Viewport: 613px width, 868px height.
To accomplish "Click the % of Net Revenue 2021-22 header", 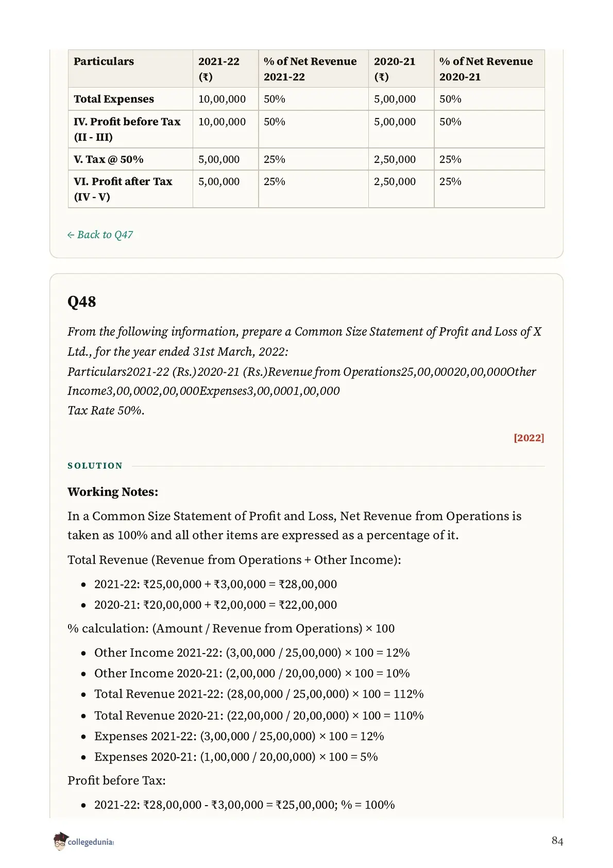I will (313, 69).
